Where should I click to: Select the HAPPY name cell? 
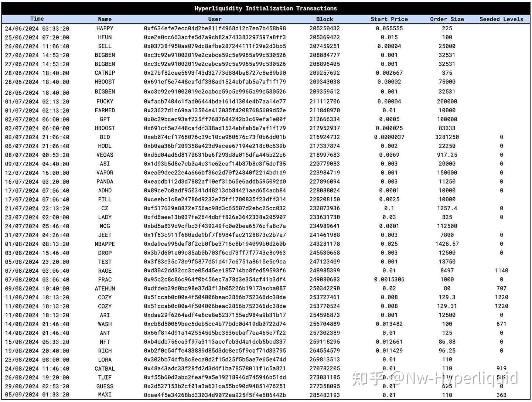coord(105,28)
